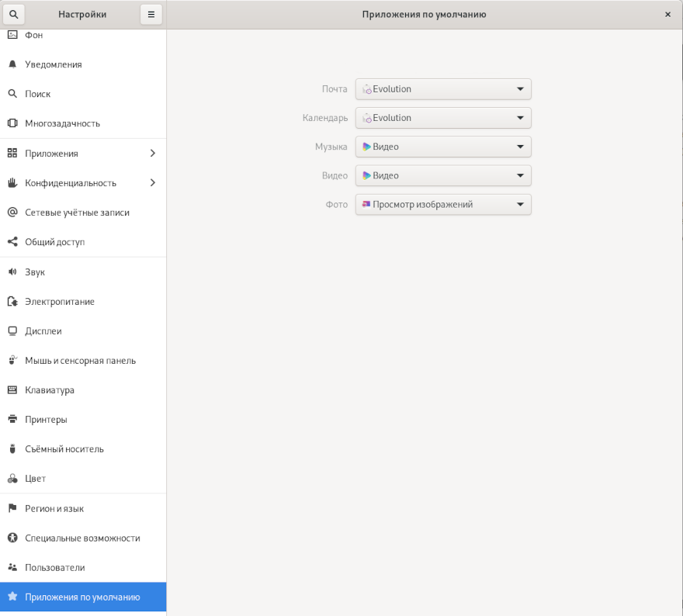Click the share icon beside Общий доступ
The height and width of the screenshot is (616, 683).
[12, 242]
